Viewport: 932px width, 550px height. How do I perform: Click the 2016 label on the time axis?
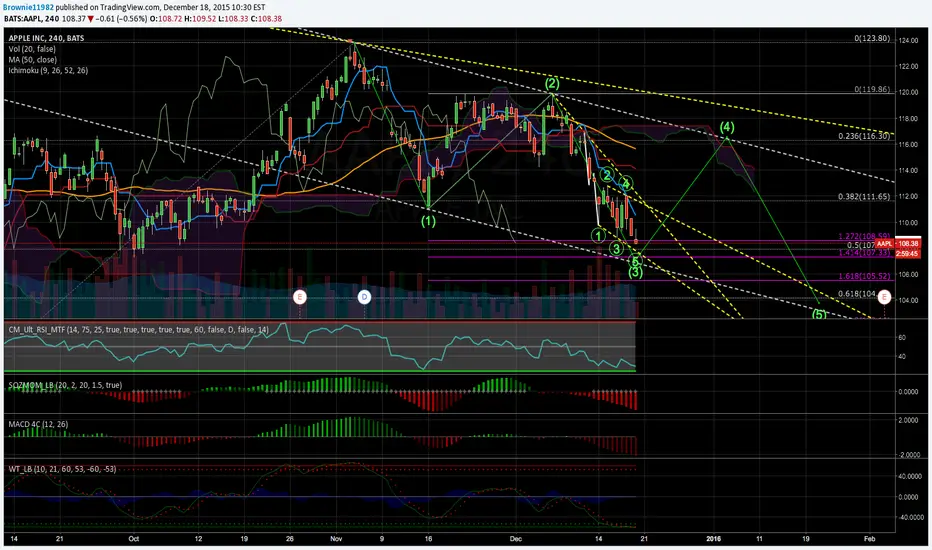[x=713, y=539]
